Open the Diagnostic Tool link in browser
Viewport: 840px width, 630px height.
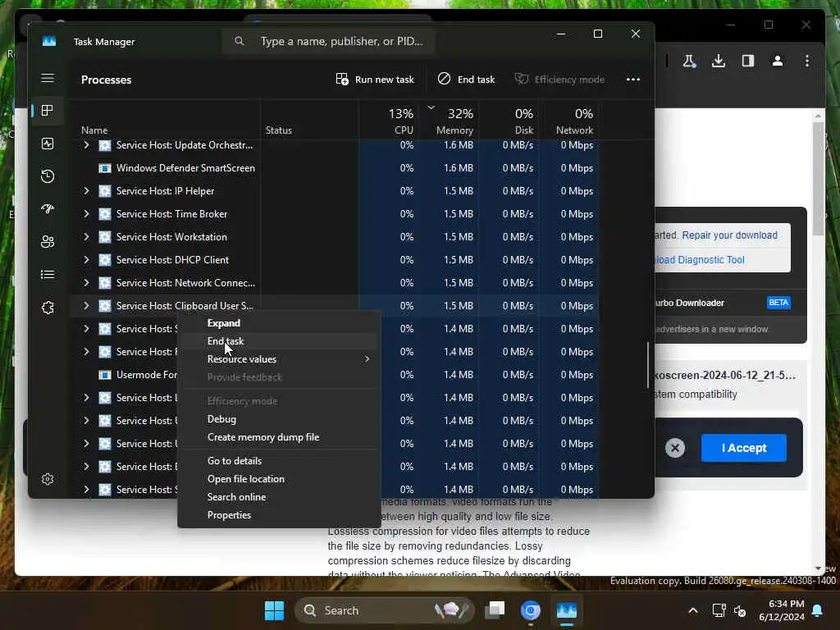pyautogui.click(x=700, y=260)
